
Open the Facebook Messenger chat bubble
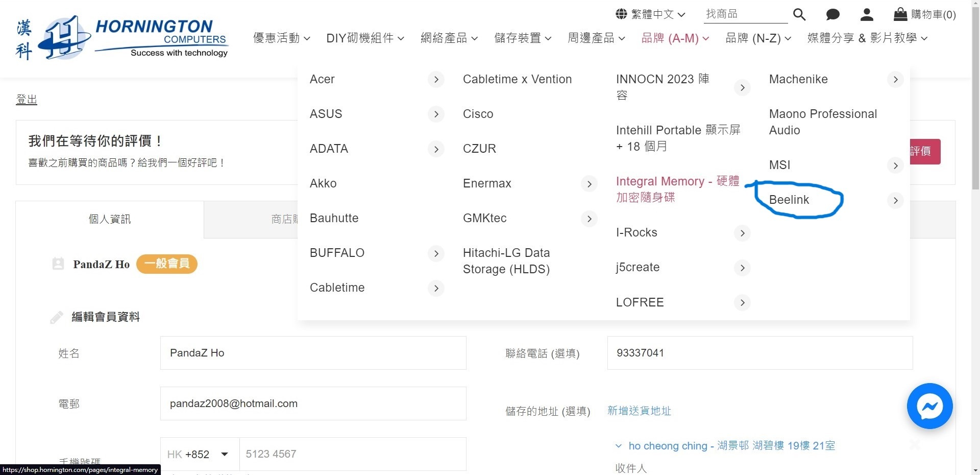tap(929, 406)
